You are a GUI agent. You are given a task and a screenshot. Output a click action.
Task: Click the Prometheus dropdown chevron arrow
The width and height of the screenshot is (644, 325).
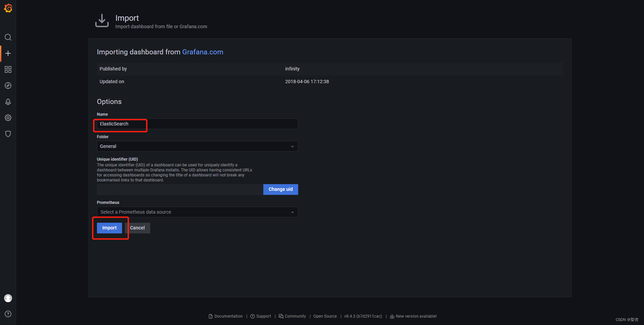(292, 212)
